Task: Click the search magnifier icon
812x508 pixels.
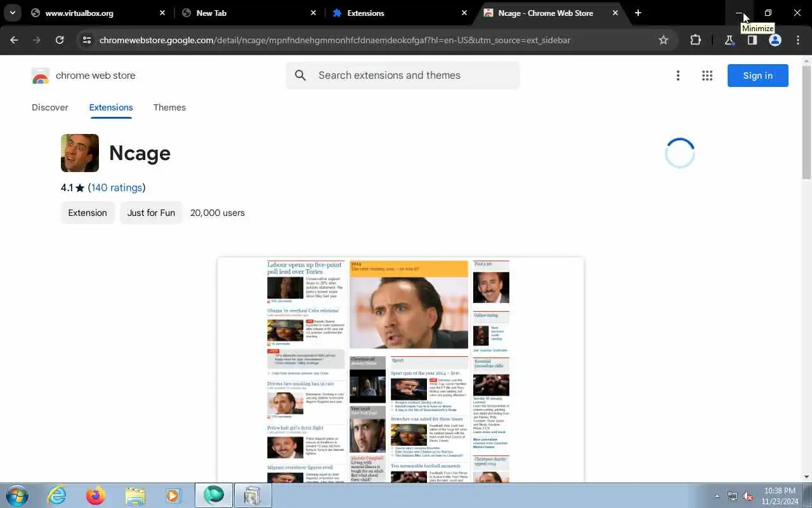Action: click(x=301, y=76)
